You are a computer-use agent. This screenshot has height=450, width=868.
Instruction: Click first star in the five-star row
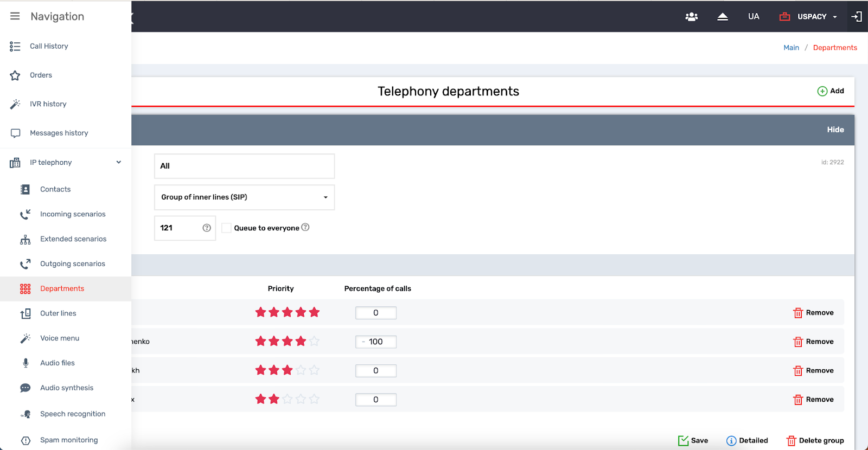click(261, 312)
